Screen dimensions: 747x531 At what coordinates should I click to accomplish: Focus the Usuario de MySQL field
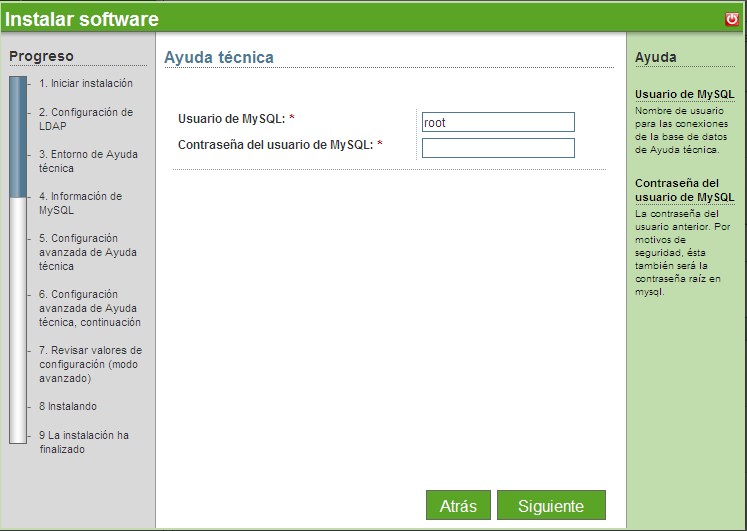pyautogui.click(x=498, y=122)
